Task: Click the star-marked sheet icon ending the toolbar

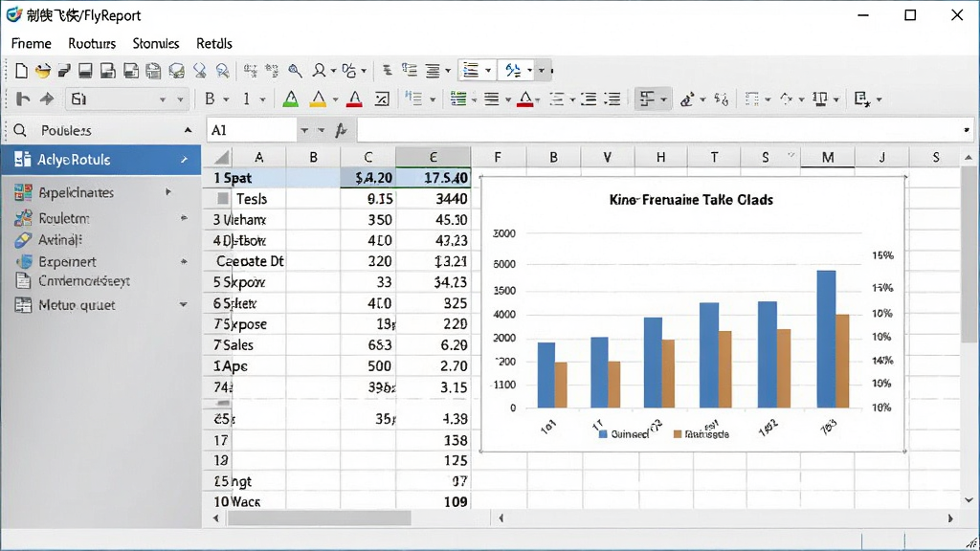Action: click(862, 99)
